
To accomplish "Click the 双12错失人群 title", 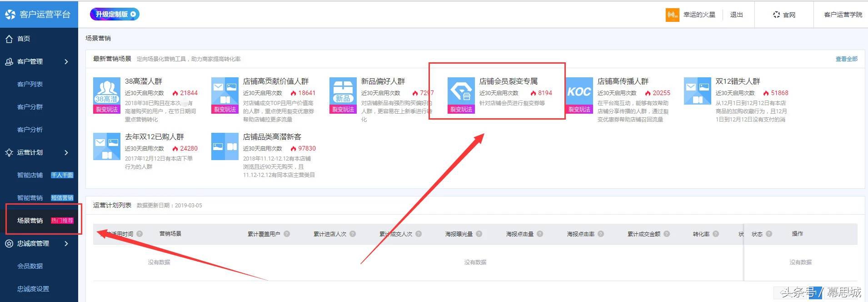I will (x=738, y=81).
